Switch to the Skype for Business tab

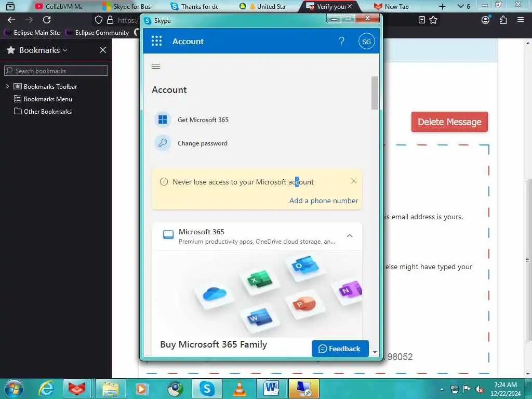click(127, 6)
